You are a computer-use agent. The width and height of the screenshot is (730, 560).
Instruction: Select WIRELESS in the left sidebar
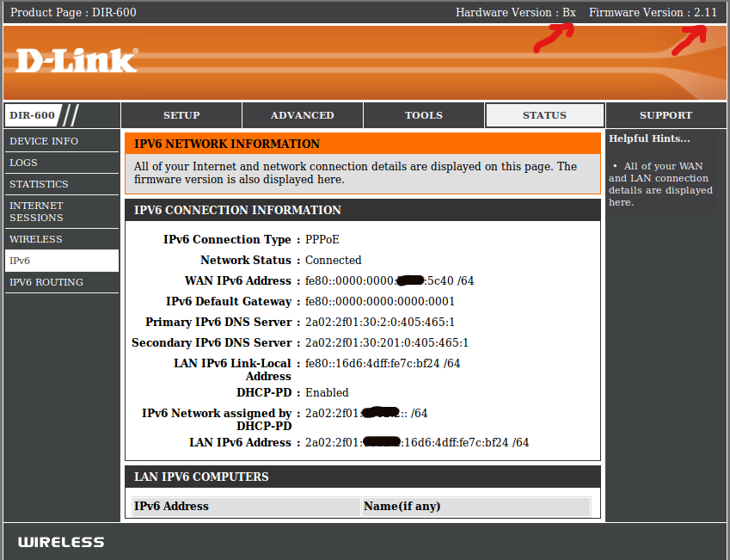[36, 239]
